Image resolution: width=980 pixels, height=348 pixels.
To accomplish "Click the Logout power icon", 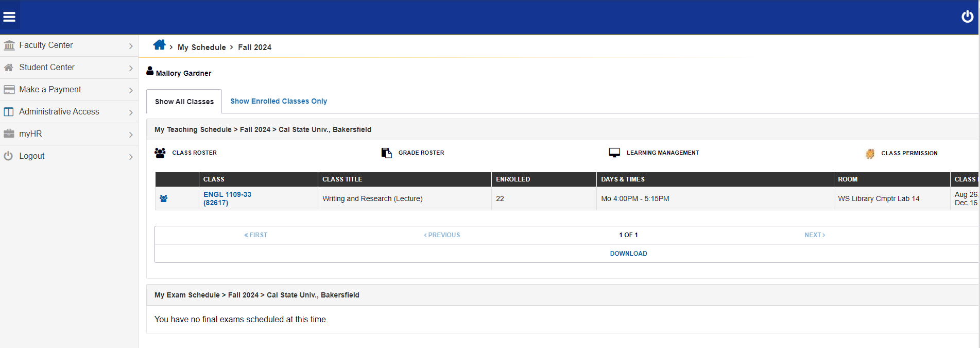I will tap(8, 156).
